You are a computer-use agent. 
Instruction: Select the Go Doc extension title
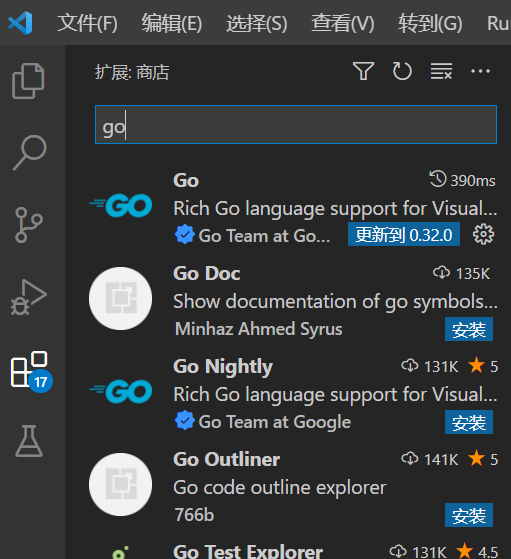coord(207,273)
